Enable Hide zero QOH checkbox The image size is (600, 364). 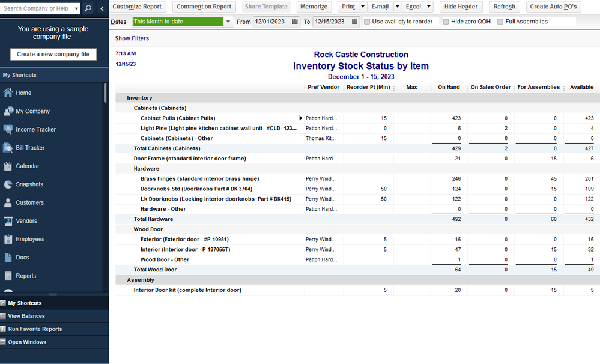click(x=446, y=22)
